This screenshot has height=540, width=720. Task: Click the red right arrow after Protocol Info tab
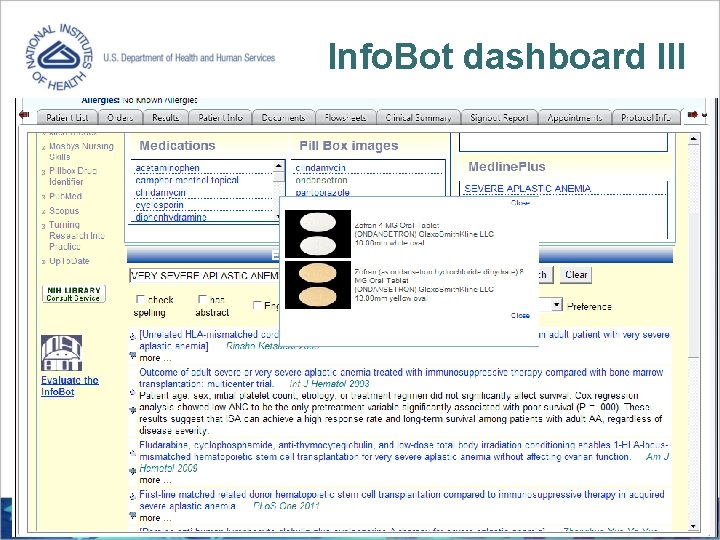click(x=693, y=115)
